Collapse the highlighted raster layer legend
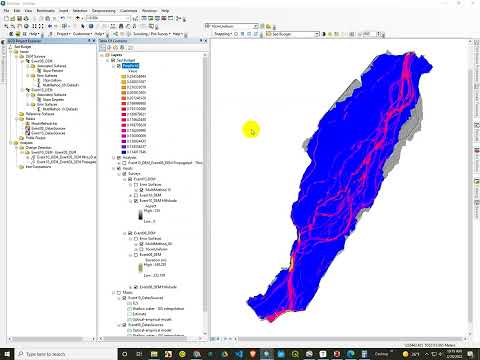The height and width of the screenshot is (360, 480). click(x=113, y=66)
